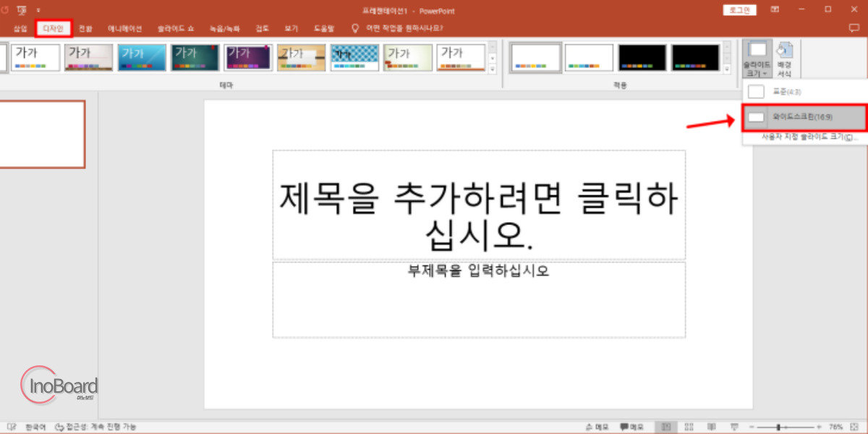This screenshot has height=434, width=868.
Task: Select the slide 1 thumbnail in panel
Action: pos(42,134)
